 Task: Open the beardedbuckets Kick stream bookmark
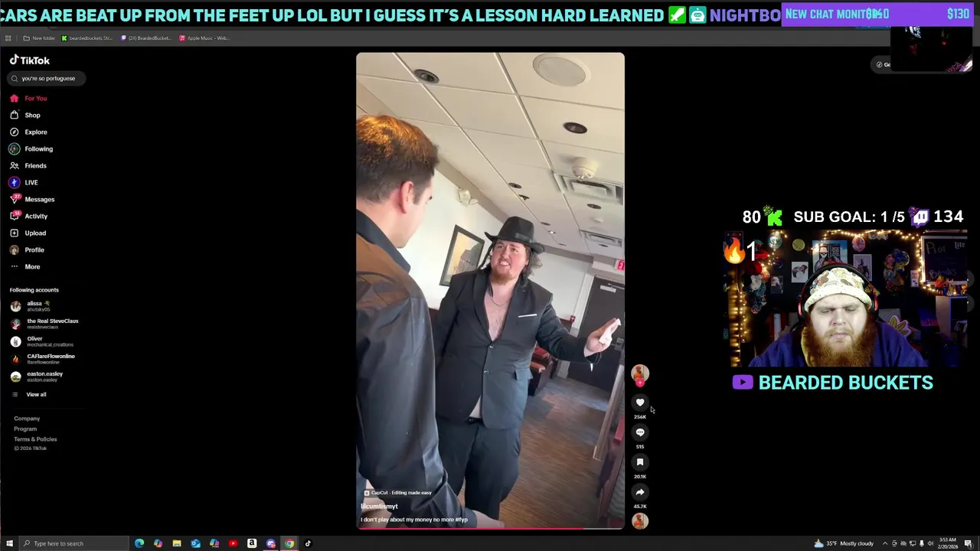coord(87,38)
